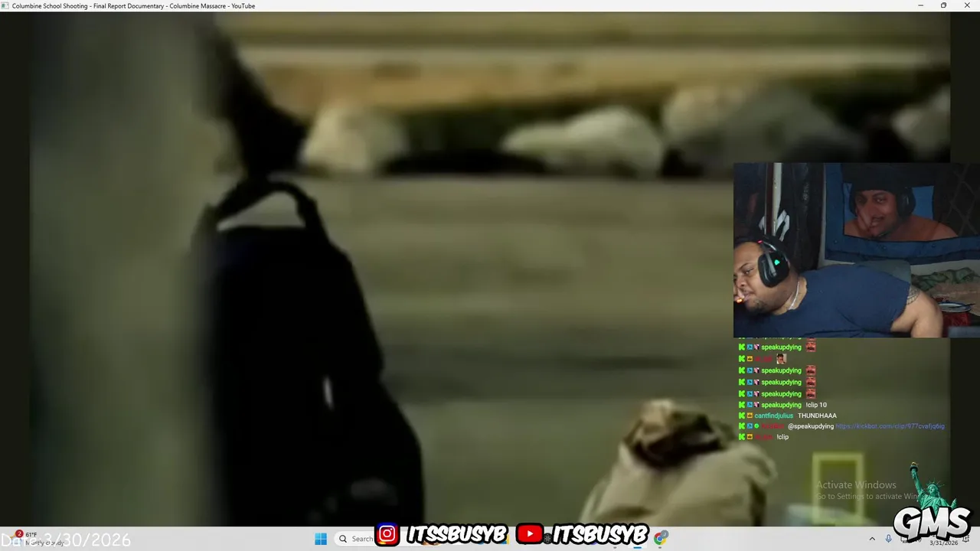Screen dimensions: 980x551
Task: Click the kickbot.com clip link in chat
Action: tap(890, 426)
